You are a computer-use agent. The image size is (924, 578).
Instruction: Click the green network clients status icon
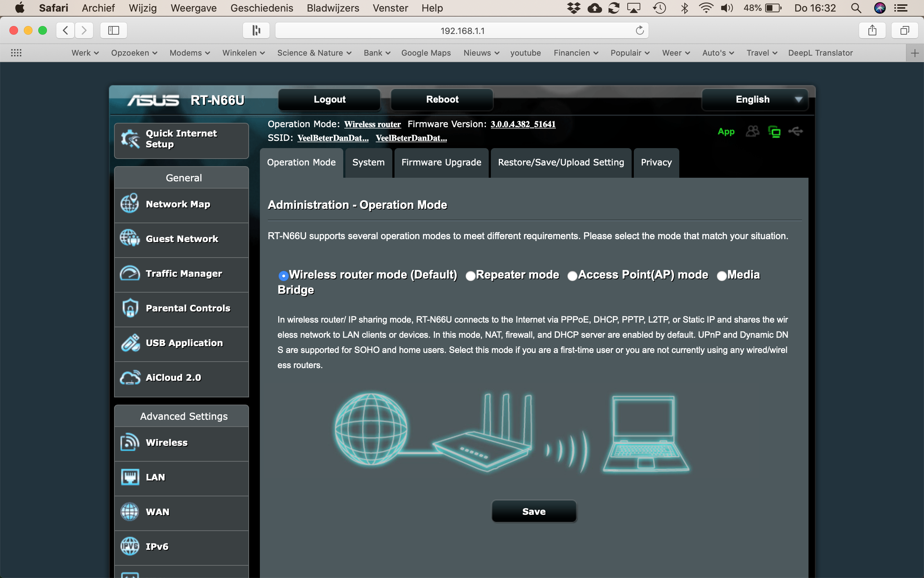pos(774,132)
